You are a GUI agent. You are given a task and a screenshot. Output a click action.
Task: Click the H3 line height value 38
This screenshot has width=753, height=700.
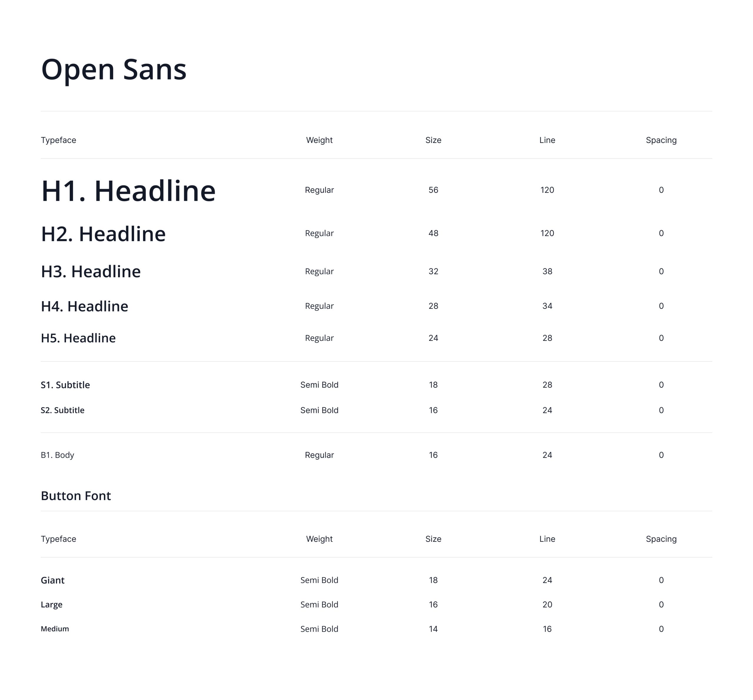[x=547, y=271]
